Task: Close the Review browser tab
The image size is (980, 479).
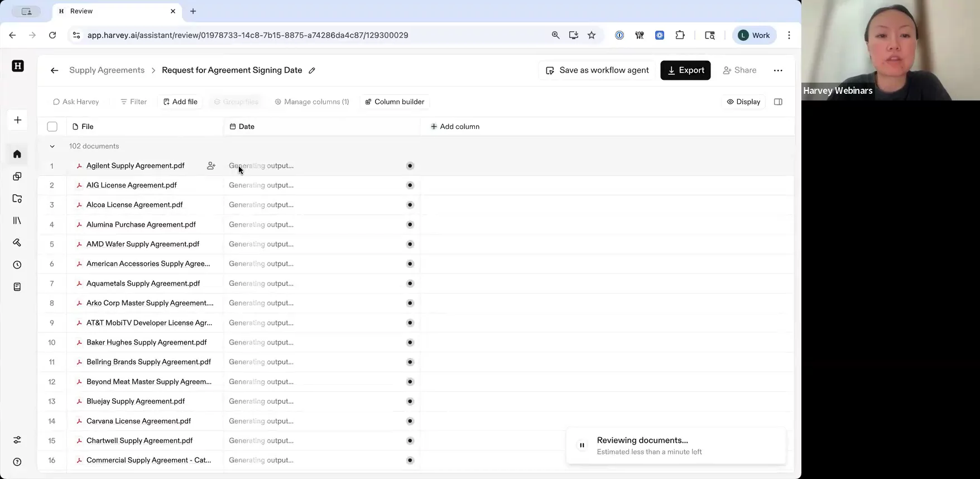Action: (x=173, y=11)
